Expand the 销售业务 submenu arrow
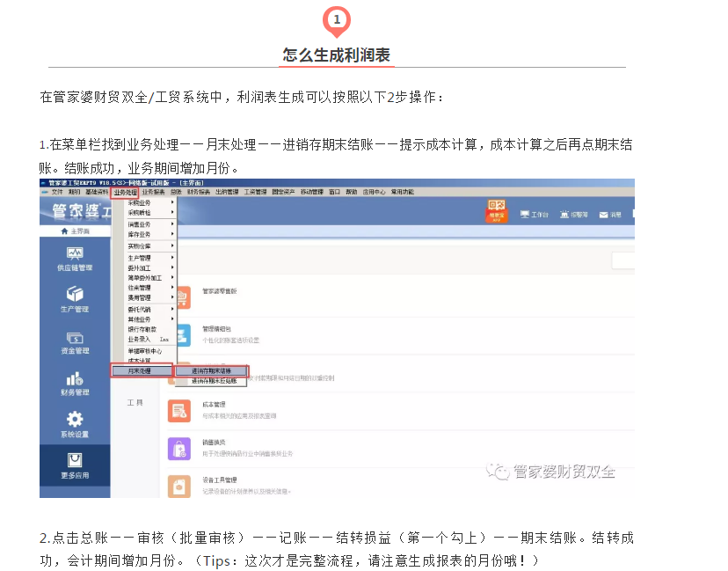Image resolution: width=728 pixels, height=571 pixels. 172,223
